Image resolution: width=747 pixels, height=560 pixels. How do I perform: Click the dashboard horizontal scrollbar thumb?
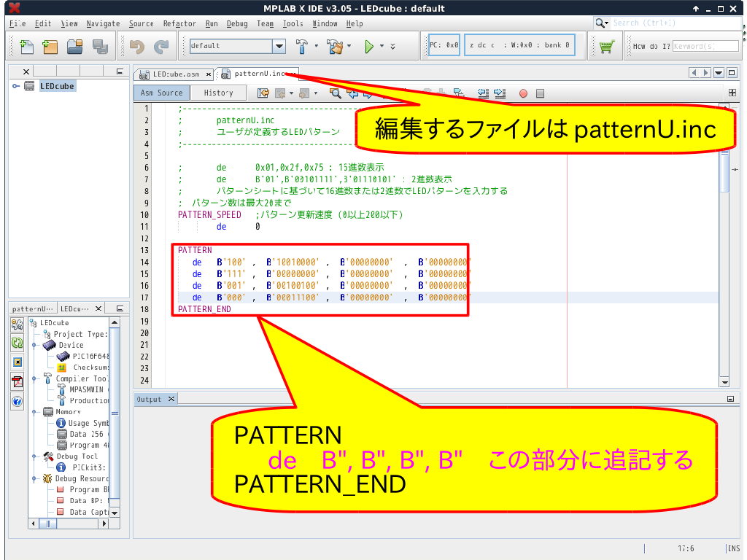(47, 524)
